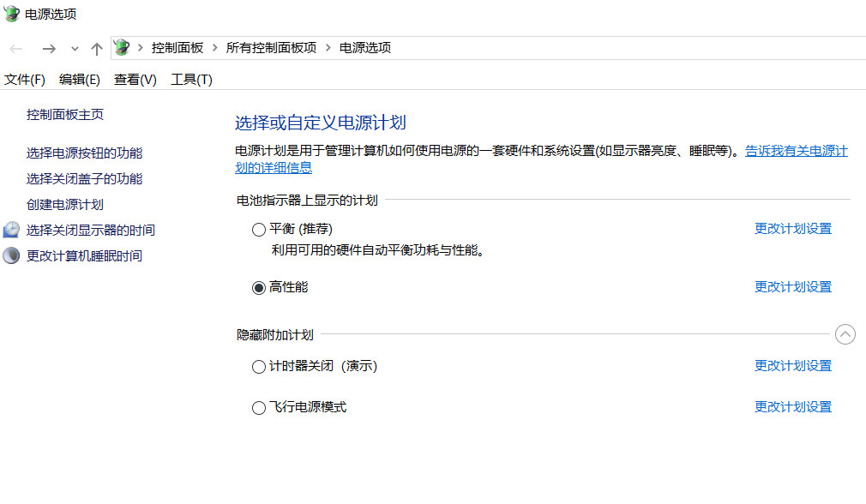Click the monitor icon beside 选择关闭显示器的时间

click(11, 230)
